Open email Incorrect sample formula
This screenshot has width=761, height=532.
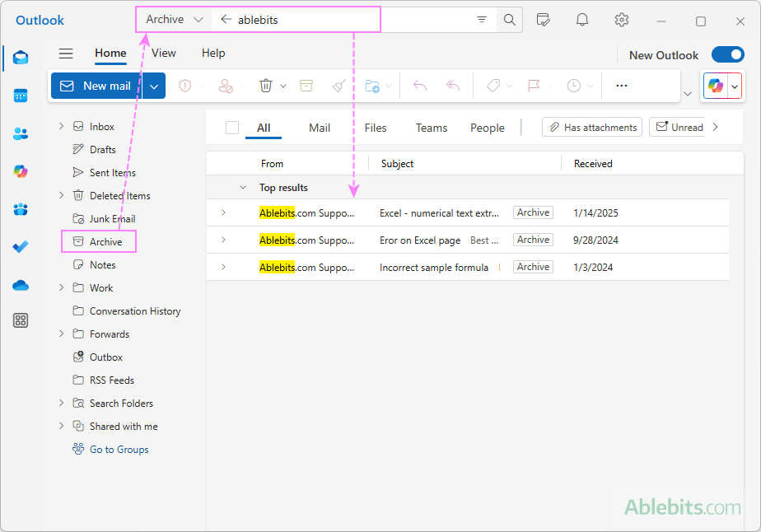(467, 267)
